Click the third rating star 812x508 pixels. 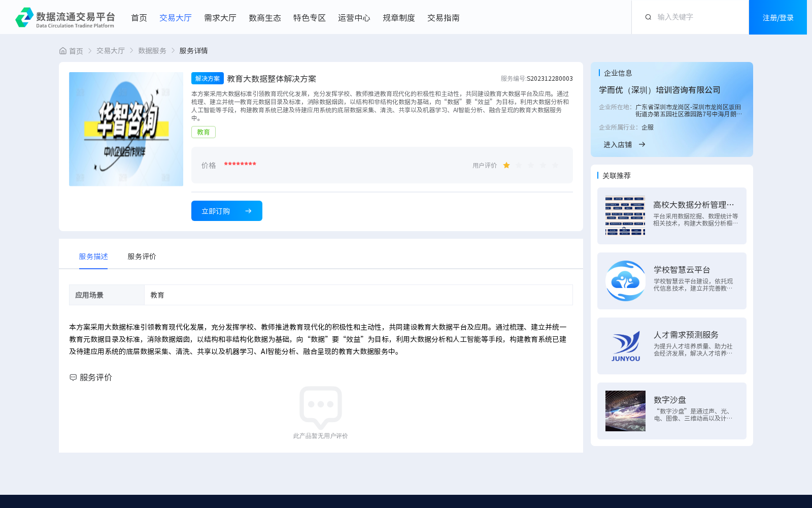[x=531, y=165]
